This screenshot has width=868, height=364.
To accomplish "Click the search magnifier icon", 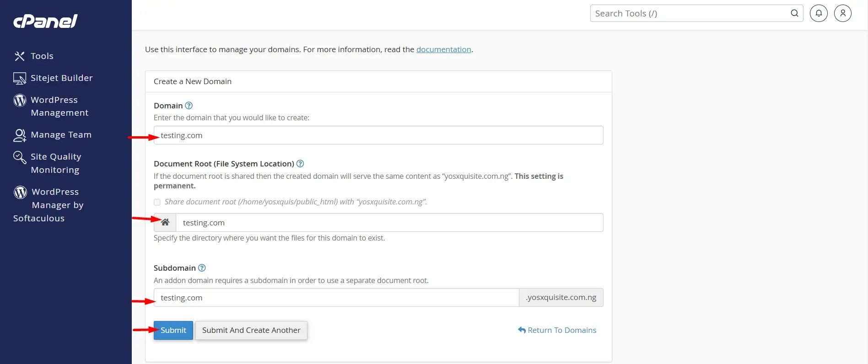I will tap(794, 13).
